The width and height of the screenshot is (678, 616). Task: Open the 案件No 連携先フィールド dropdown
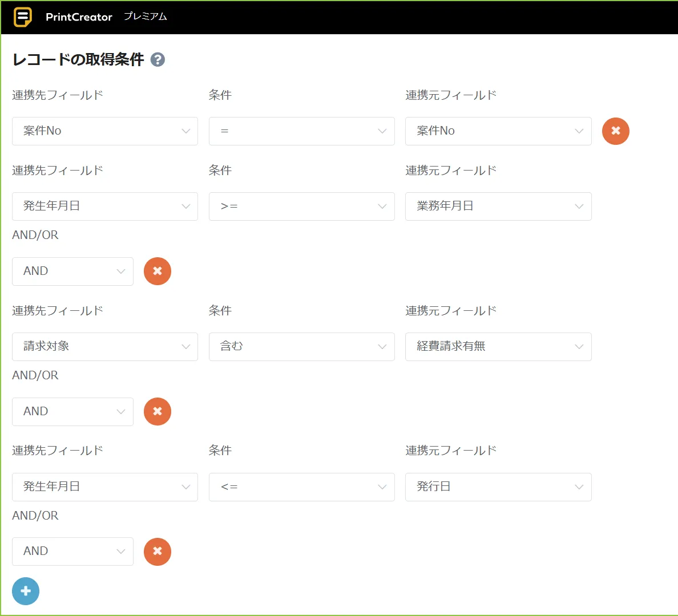point(105,131)
